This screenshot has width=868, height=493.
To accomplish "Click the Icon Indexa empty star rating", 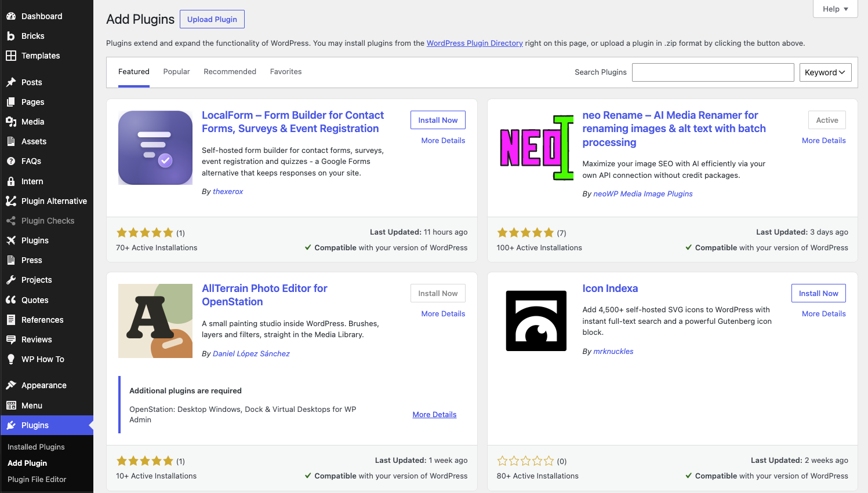I will 526,461.
